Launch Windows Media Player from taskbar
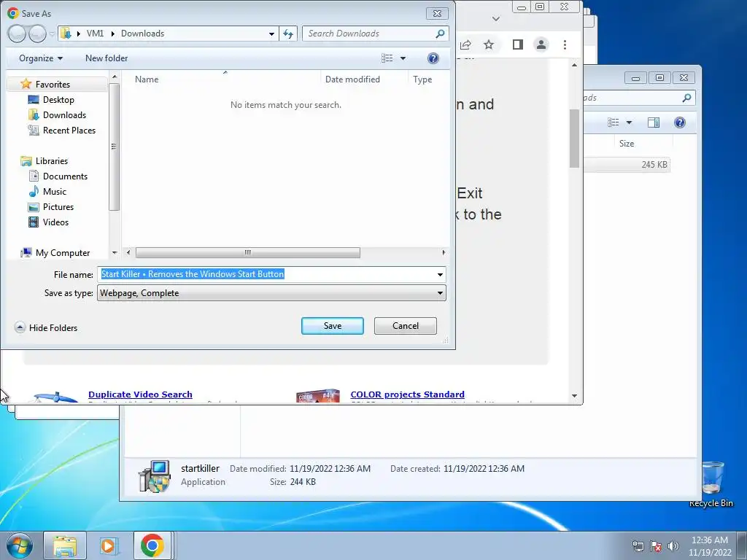This screenshot has width=747, height=560. click(109, 545)
